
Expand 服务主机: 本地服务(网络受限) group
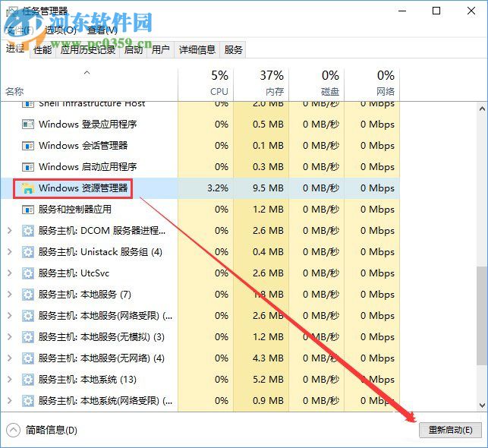pos(10,316)
